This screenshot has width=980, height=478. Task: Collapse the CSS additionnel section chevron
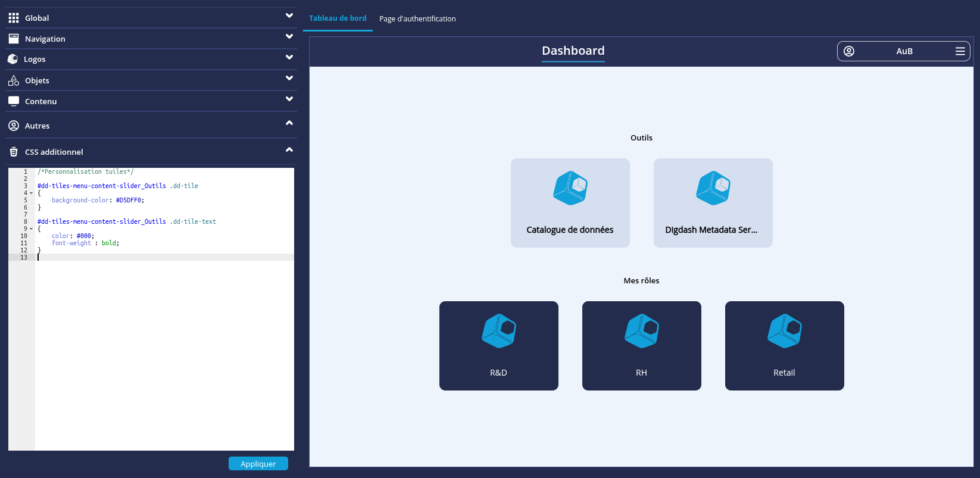tap(289, 149)
